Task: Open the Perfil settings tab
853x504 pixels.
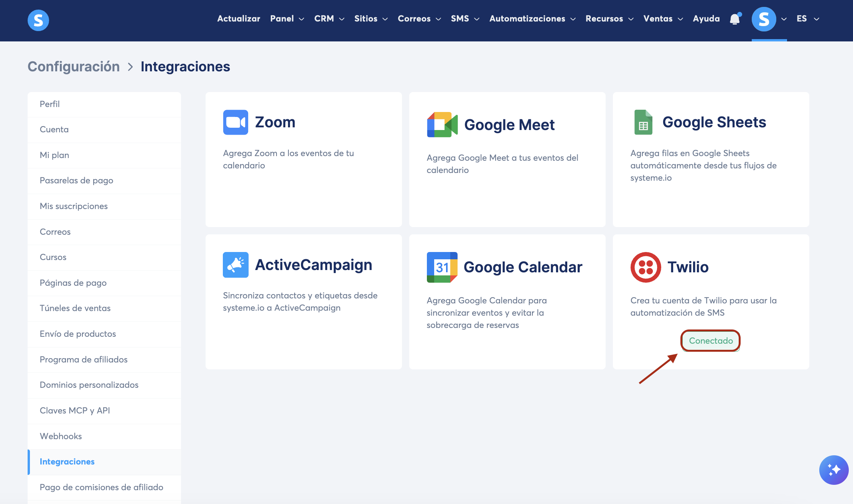Action: pyautogui.click(x=104, y=104)
